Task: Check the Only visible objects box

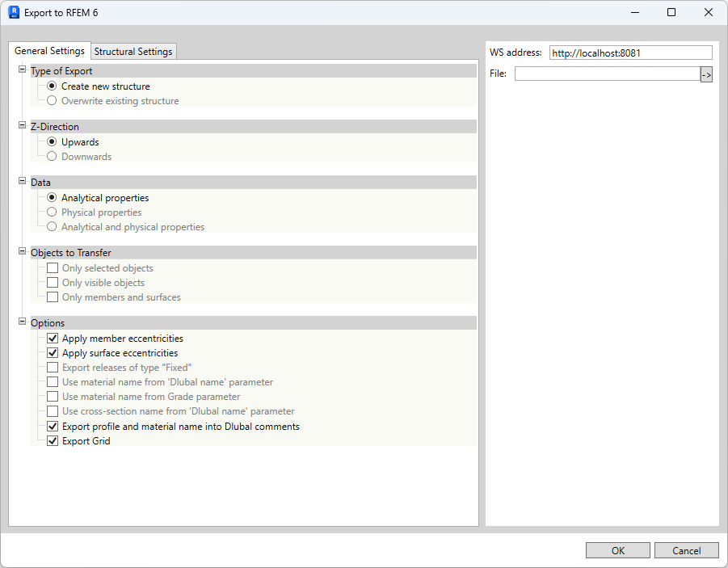Action: (x=53, y=282)
